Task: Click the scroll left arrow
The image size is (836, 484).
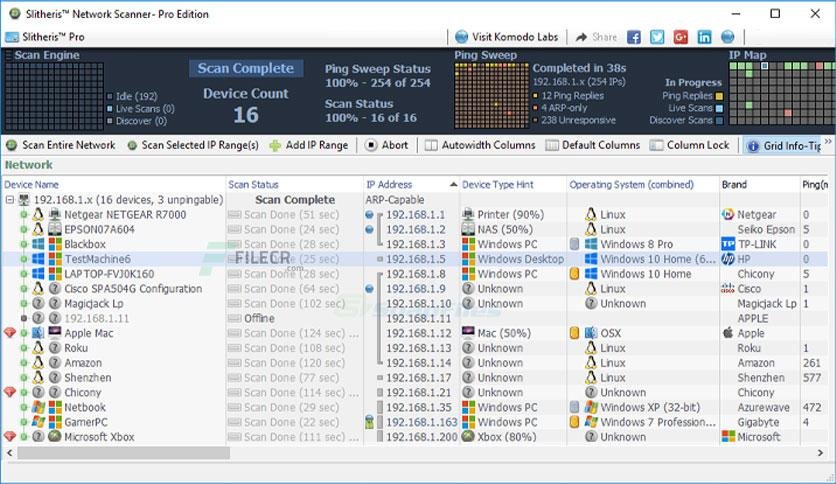Action: coord(9,453)
